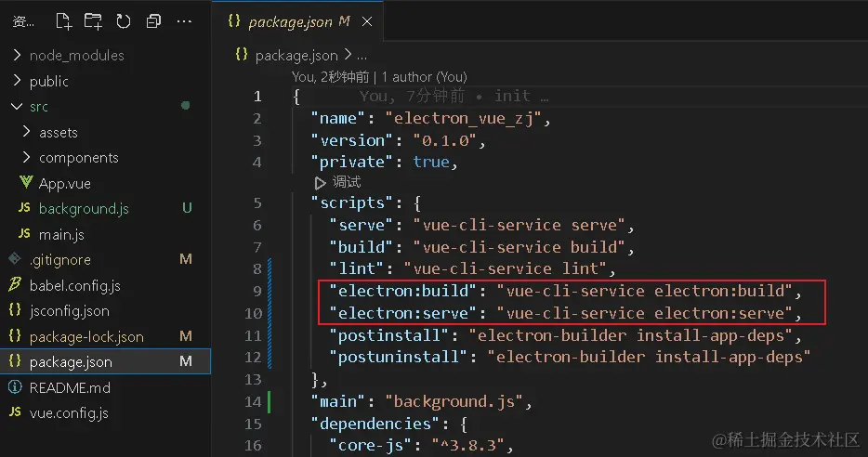Click the author CodeLens above line 1
868x457 pixels.
point(379,77)
